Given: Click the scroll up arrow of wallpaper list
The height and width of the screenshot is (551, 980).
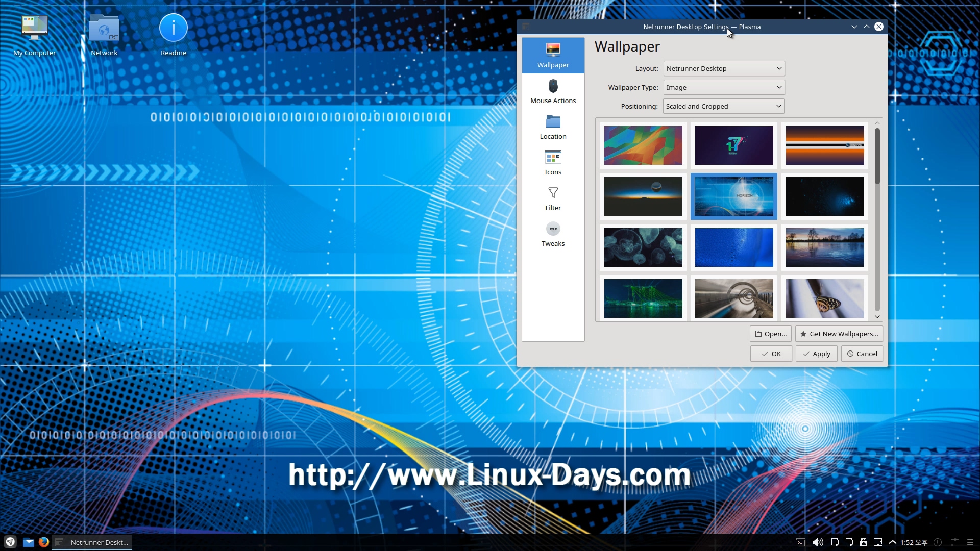Looking at the screenshot, I should point(877,123).
